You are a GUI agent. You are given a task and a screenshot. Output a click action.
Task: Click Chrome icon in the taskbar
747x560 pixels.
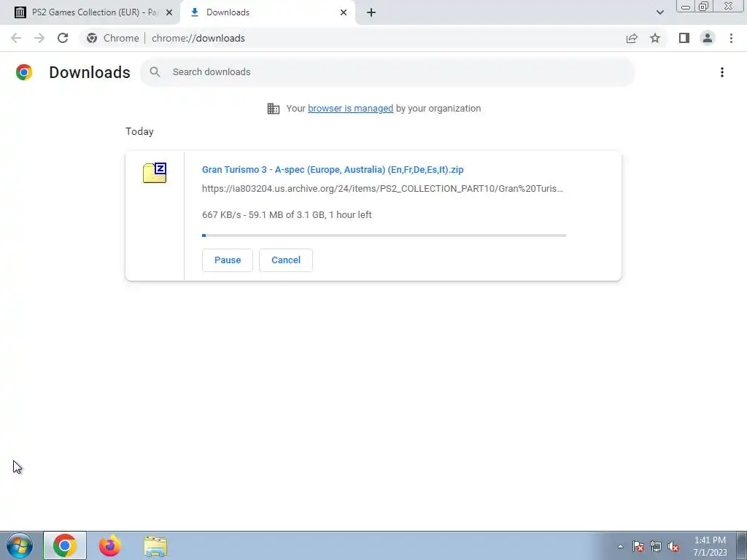(65, 545)
